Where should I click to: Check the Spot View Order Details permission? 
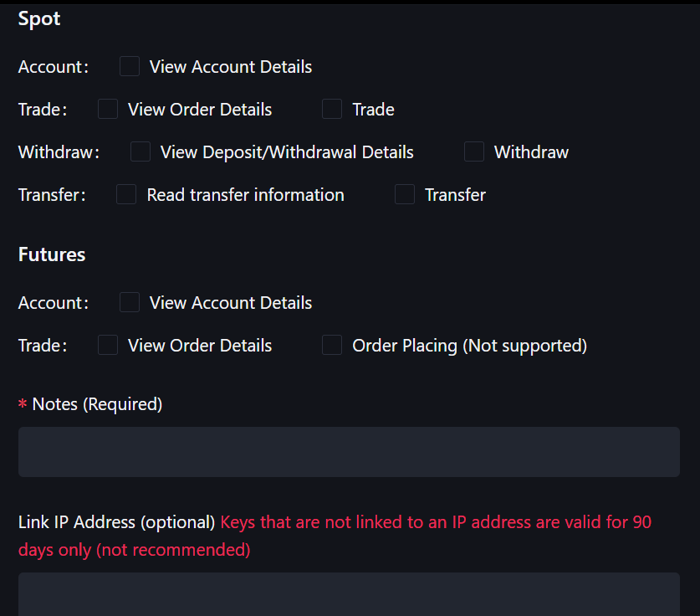click(107, 109)
